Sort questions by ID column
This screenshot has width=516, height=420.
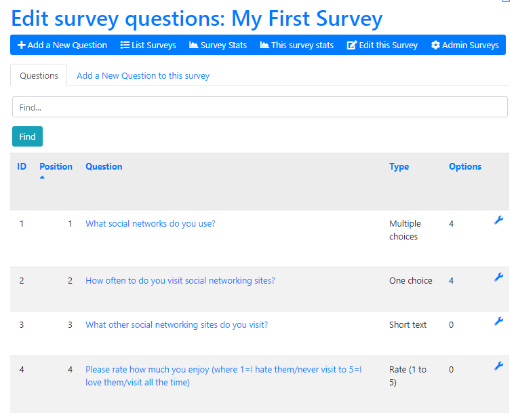tap(22, 166)
